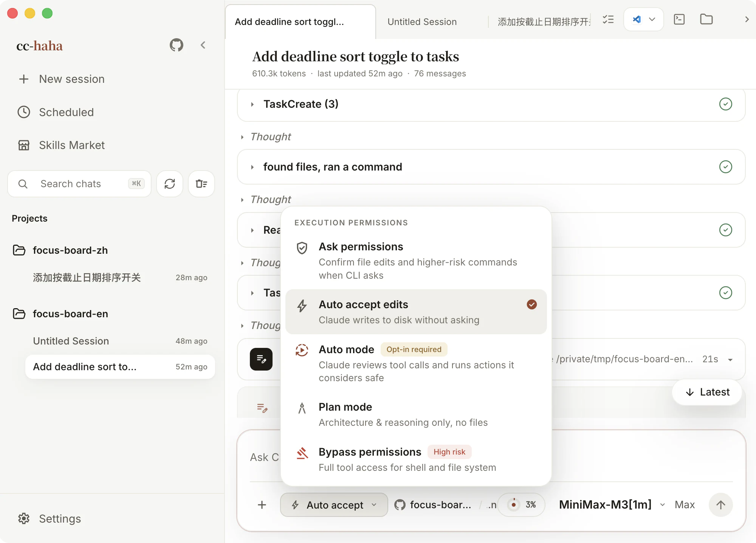The image size is (756, 543).
Task: Expand the TaskCreate (3) row
Action: [x=491, y=104]
